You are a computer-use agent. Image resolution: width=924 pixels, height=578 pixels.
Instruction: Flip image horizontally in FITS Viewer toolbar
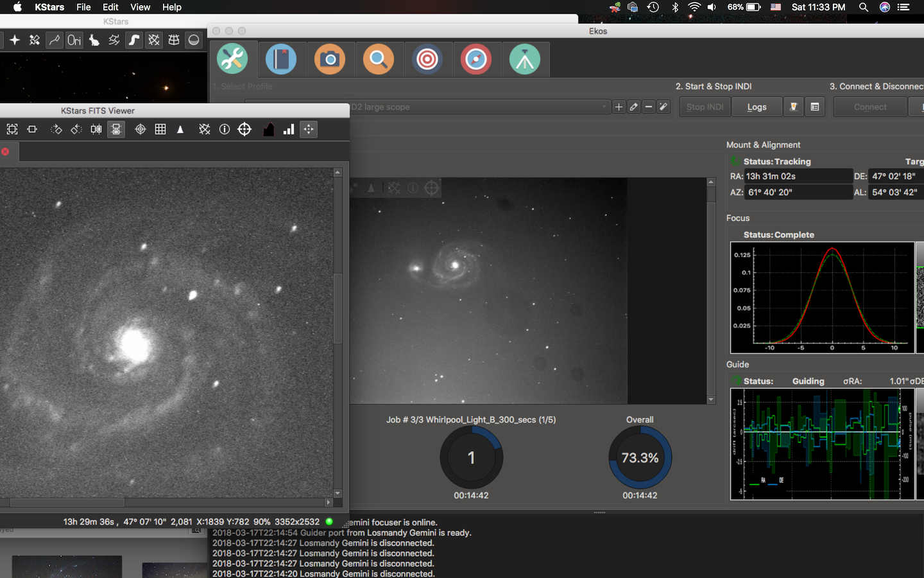(96, 129)
